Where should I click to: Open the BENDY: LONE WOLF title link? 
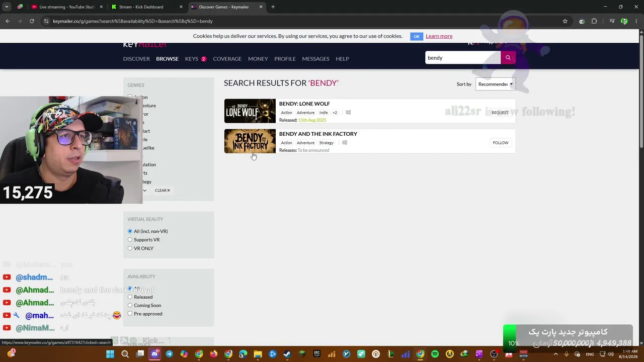tap(304, 104)
